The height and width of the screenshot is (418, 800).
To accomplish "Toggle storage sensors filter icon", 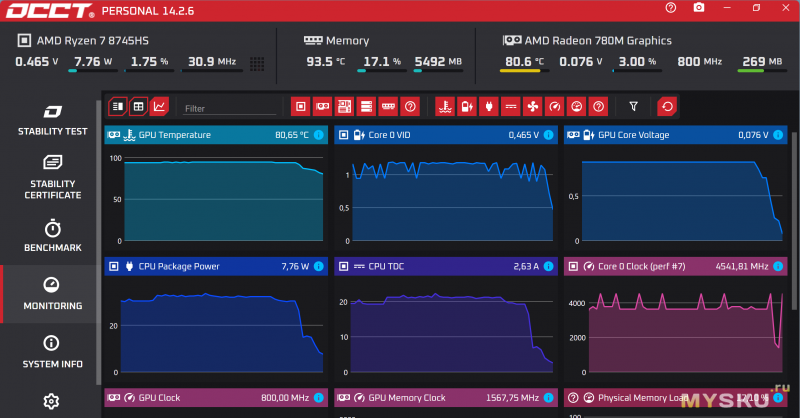I will coord(366,107).
